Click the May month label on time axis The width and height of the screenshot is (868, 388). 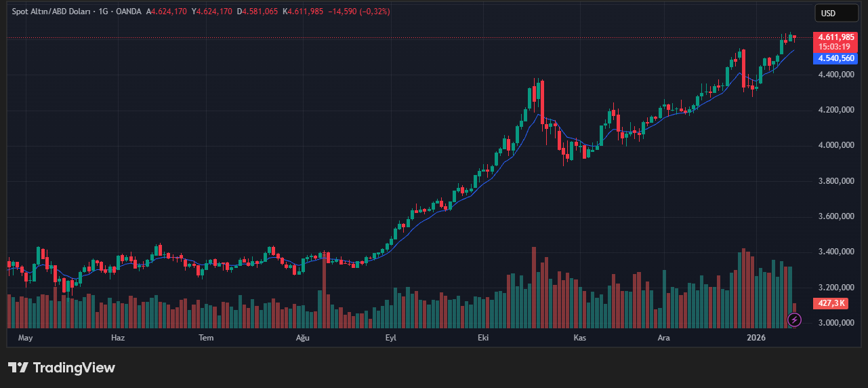click(25, 337)
